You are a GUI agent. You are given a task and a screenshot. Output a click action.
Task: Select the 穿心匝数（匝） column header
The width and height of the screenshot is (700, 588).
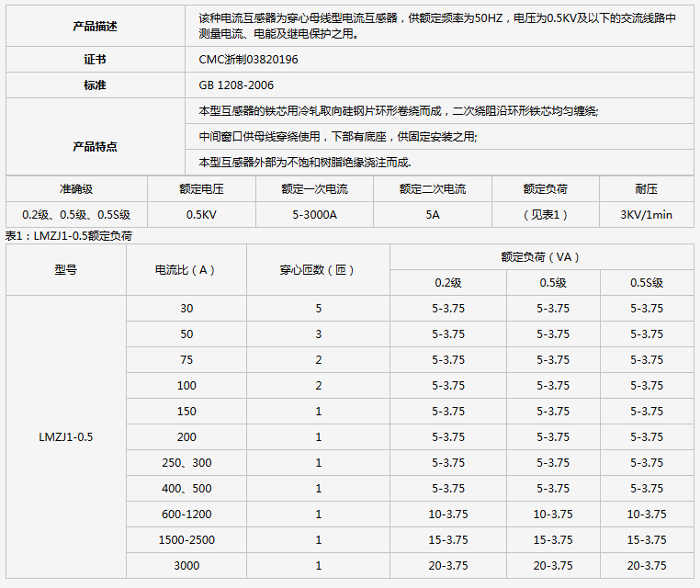318,270
